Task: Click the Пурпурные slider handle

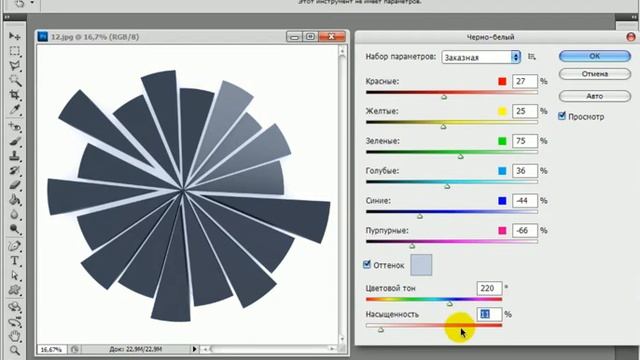Action: tap(412, 246)
